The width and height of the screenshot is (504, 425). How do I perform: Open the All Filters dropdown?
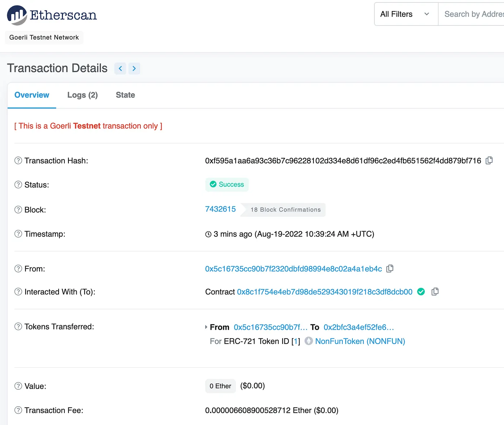(x=406, y=14)
